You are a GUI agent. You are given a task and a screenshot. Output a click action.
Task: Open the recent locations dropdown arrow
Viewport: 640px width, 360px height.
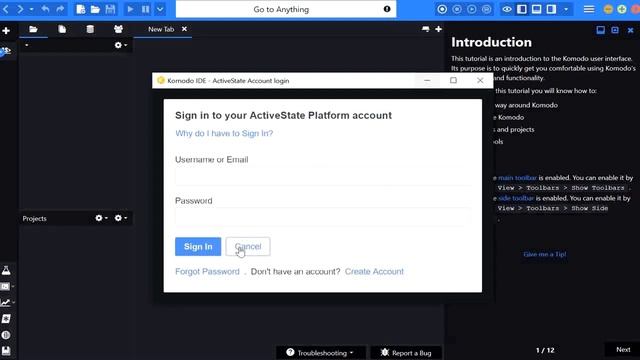(31, 9)
